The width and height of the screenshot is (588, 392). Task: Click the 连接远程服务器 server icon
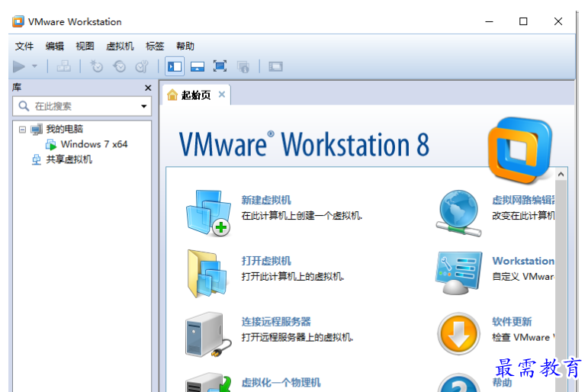click(208, 334)
